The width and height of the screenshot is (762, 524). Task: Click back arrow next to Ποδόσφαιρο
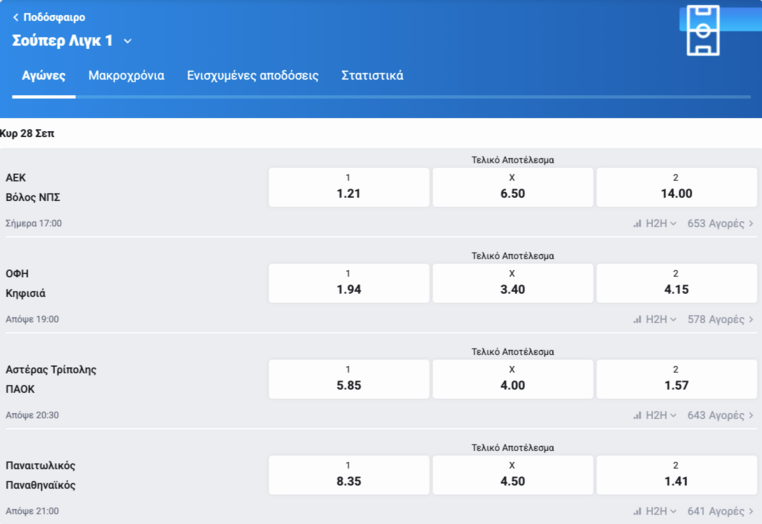pos(16,17)
